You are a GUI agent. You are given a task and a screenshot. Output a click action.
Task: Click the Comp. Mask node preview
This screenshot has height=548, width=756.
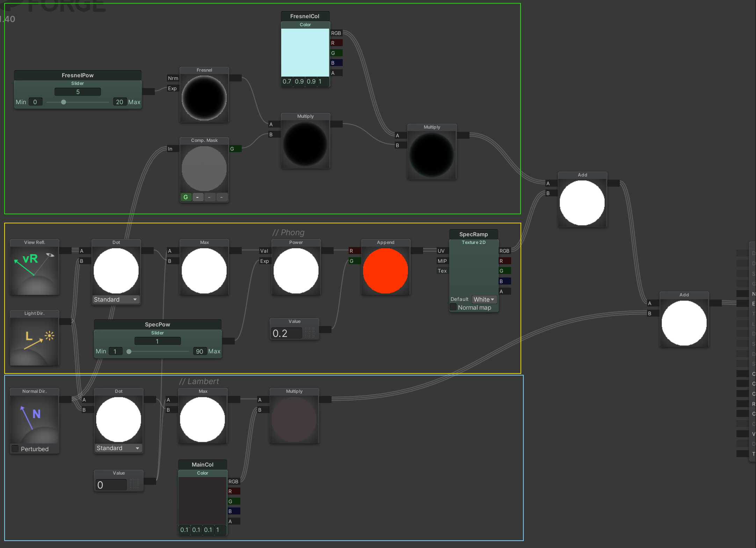point(204,168)
